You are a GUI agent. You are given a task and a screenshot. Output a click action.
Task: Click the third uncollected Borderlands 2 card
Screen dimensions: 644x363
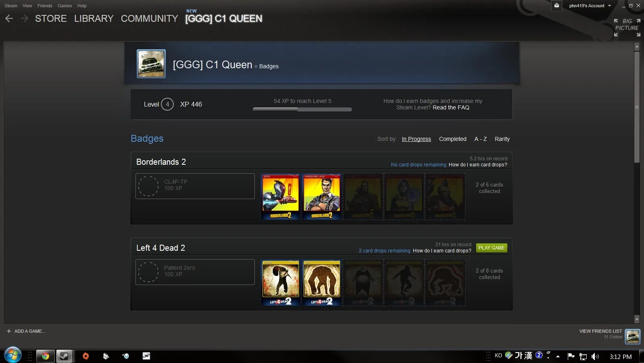pos(363,197)
